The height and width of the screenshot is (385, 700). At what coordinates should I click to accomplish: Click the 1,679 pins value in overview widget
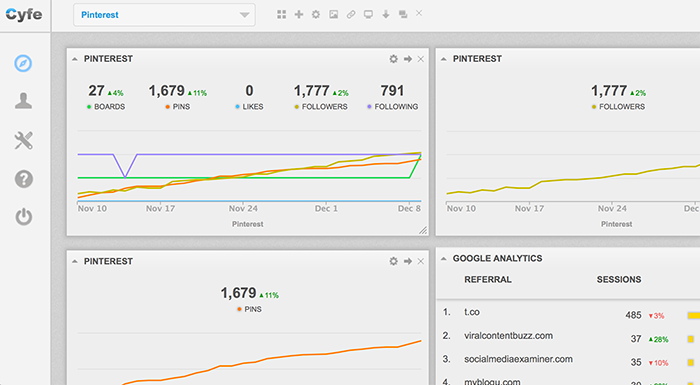pyautogui.click(x=167, y=91)
